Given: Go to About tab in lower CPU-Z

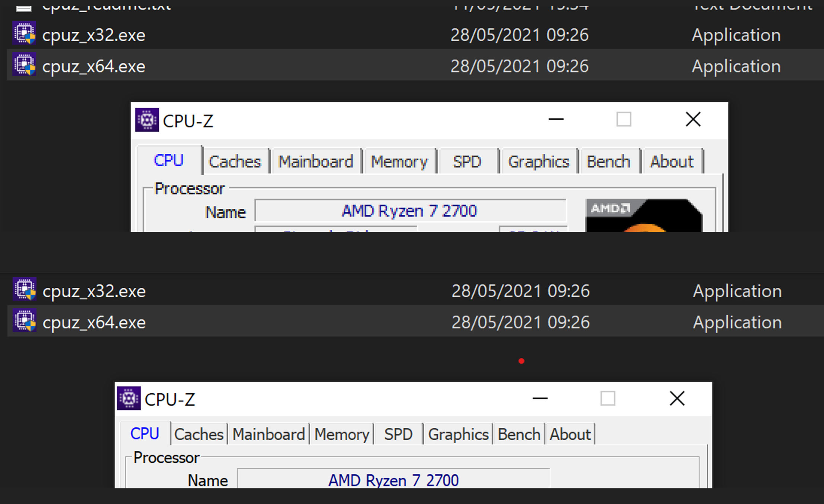Looking at the screenshot, I should [x=570, y=434].
